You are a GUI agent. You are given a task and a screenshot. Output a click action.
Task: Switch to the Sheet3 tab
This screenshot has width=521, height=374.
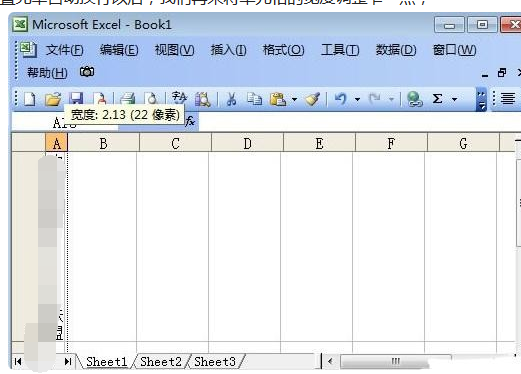(x=215, y=362)
